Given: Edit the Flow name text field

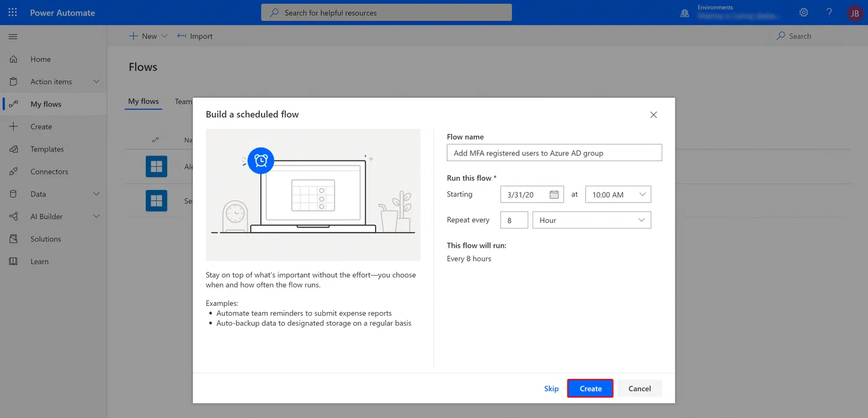Looking at the screenshot, I should pos(554,153).
